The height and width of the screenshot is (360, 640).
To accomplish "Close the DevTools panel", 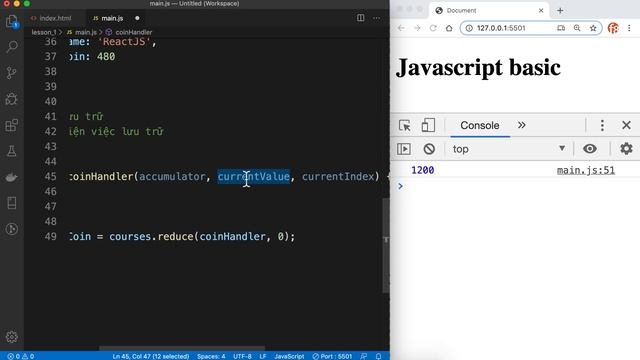I will point(626,125).
